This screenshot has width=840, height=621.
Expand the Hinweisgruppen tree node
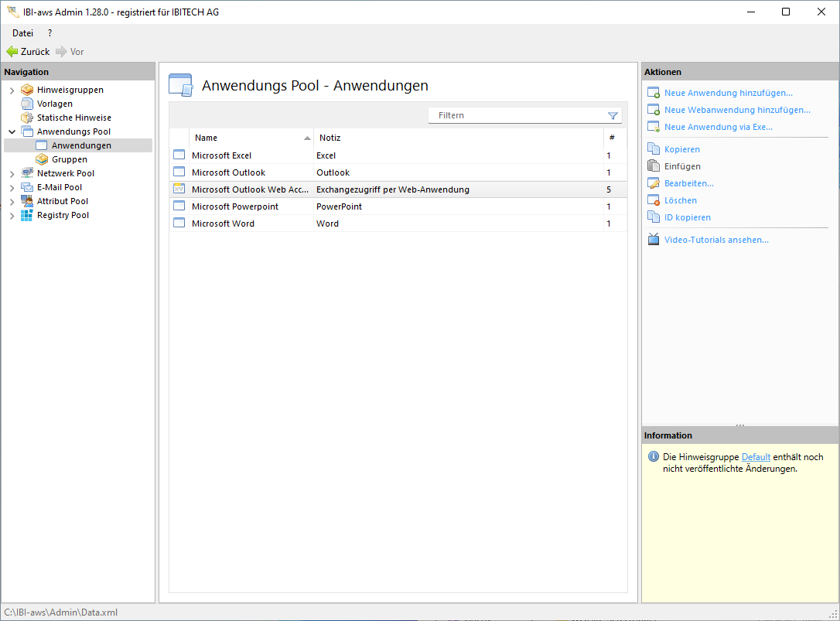tap(12, 90)
